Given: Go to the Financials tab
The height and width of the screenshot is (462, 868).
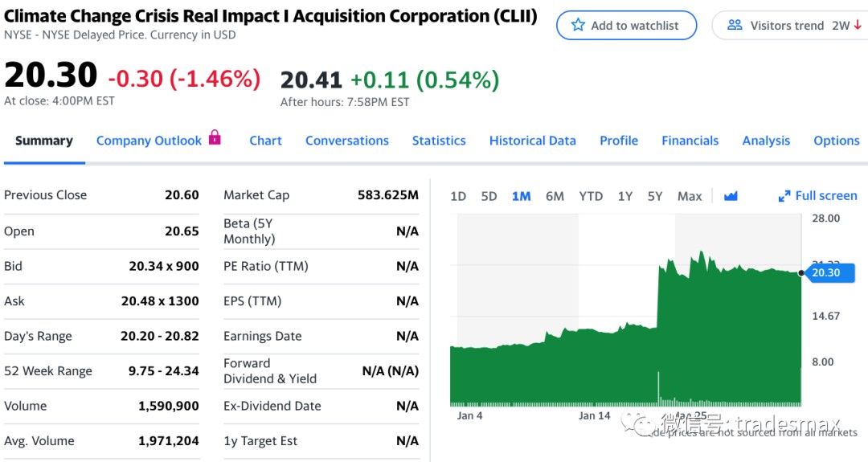Looking at the screenshot, I should coord(690,141).
